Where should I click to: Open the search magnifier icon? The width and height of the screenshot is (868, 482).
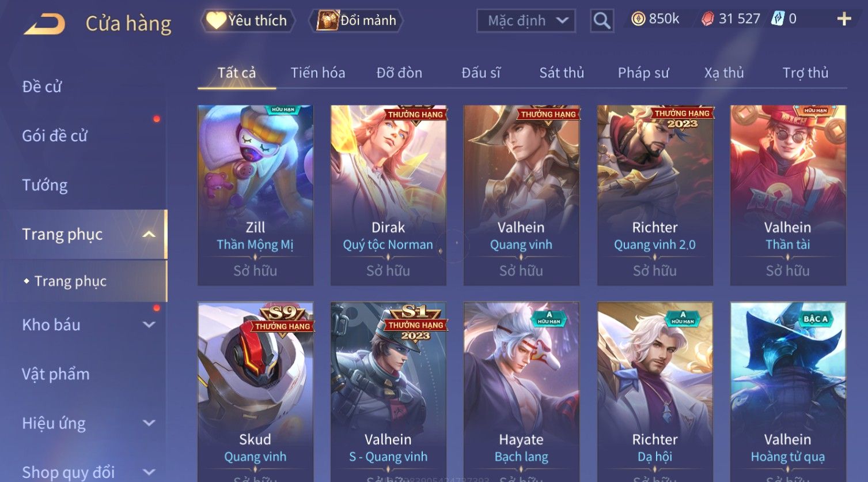tap(602, 21)
